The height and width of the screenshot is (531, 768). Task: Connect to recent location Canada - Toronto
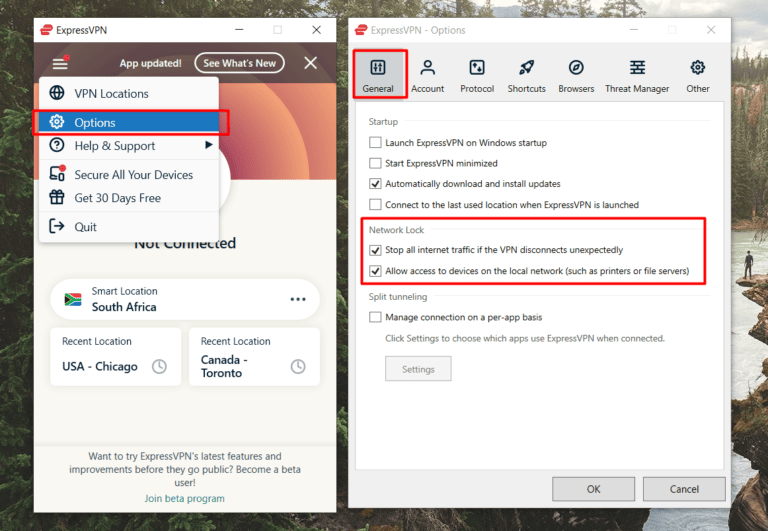tap(254, 357)
